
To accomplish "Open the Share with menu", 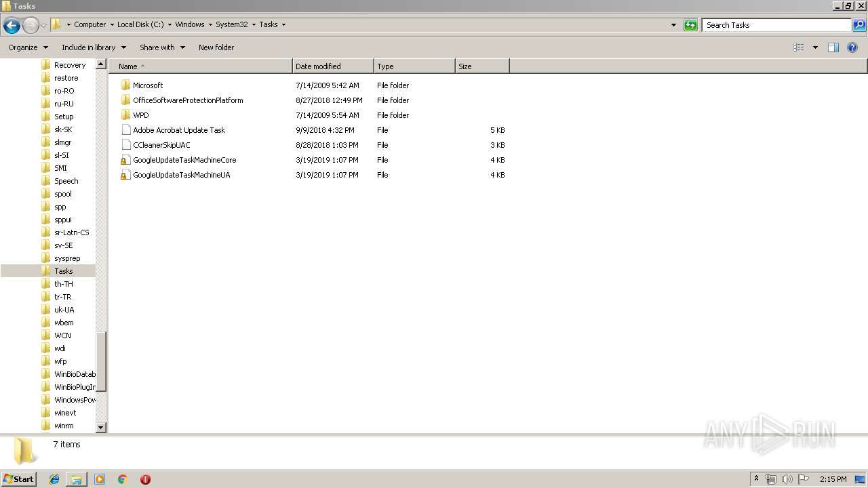I will click(162, 47).
